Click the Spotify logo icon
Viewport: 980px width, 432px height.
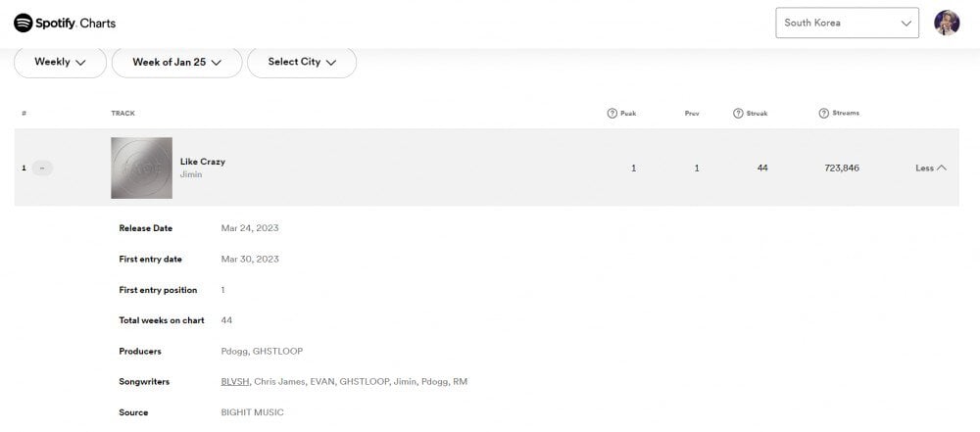pos(24,23)
